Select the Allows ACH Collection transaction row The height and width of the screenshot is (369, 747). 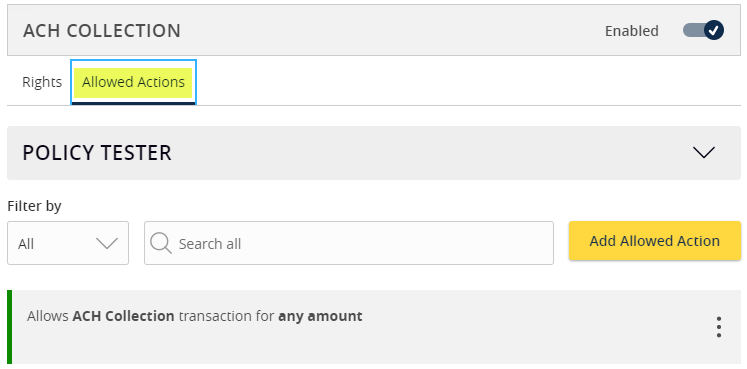pos(374,327)
